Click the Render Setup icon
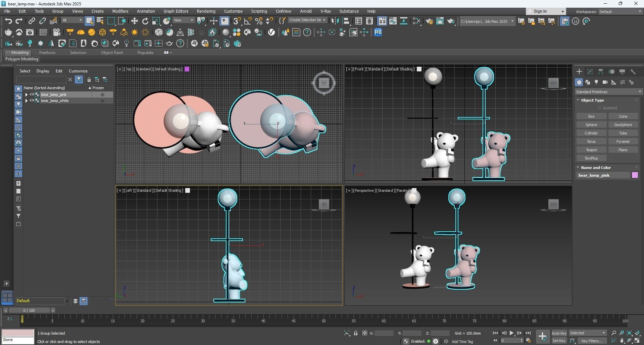Image resolution: width=644 pixels, height=345 pixels. coord(429,21)
